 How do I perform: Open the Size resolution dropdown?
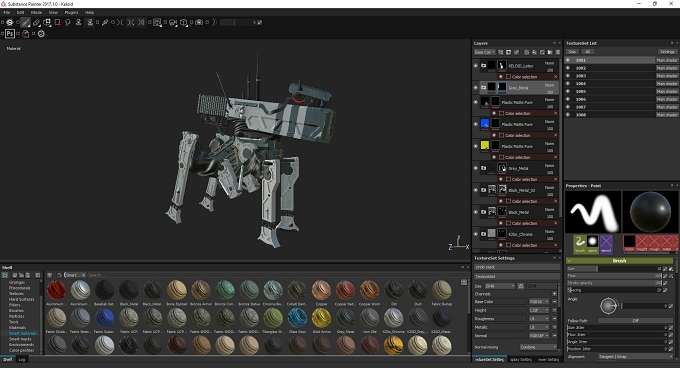point(499,286)
